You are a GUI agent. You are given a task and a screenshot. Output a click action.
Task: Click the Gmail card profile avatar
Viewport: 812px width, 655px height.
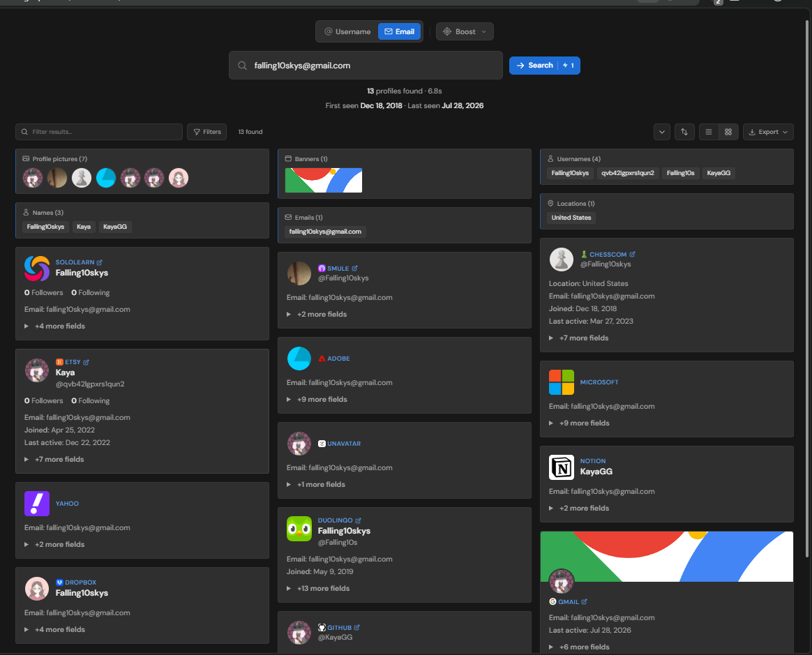click(x=562, y=581)
